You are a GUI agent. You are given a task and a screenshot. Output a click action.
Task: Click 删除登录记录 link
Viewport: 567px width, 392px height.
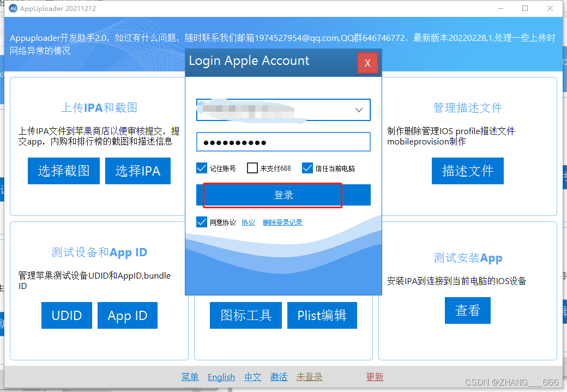point(282,222)
